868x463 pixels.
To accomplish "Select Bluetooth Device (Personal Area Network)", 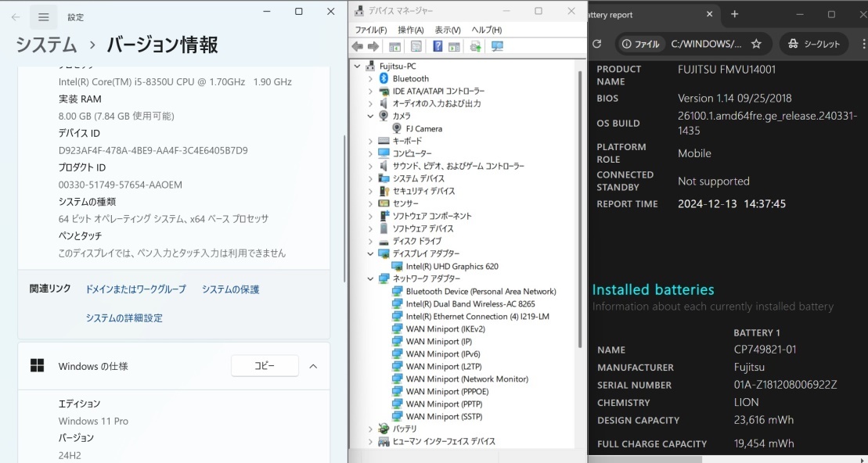I will [x=481, y=291].
